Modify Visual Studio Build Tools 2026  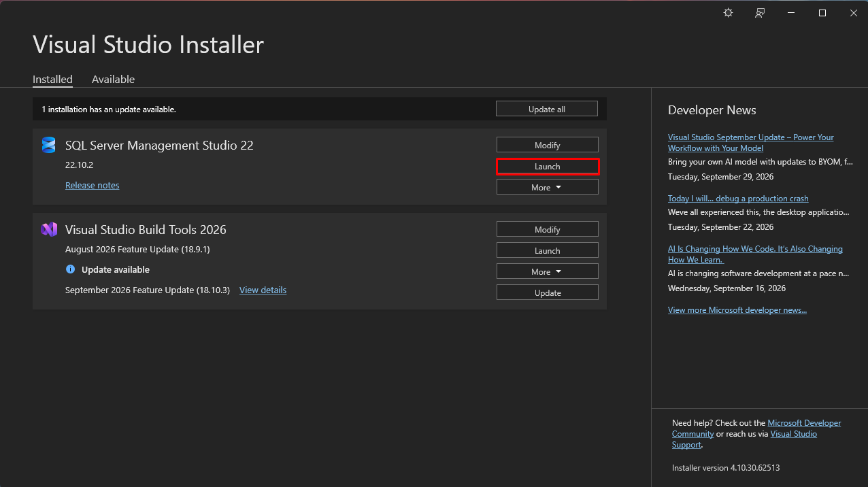548,229
